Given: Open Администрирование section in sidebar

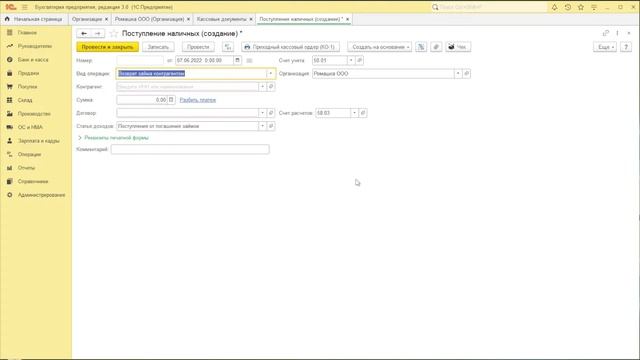Looking at the screenshot, I should (x=42, y=195).
